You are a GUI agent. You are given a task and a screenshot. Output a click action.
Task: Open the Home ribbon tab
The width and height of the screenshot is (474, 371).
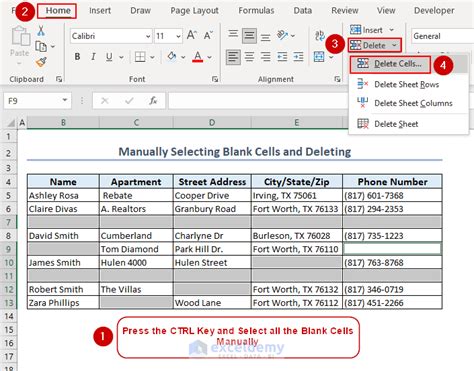pyautogui.click(x=58, y=11)
